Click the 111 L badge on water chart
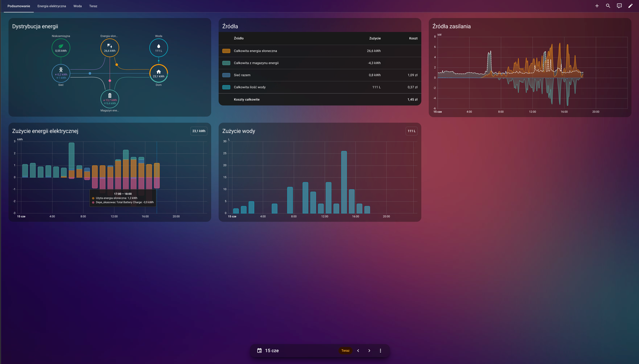This screenshot has width=639, height=364. point(412,131)
